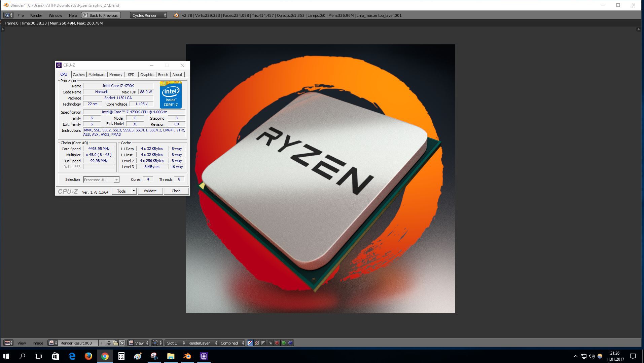Viewport: 644px width, 363px height.
Task: Switch to Blender taskbar icon
Action: 187,356
